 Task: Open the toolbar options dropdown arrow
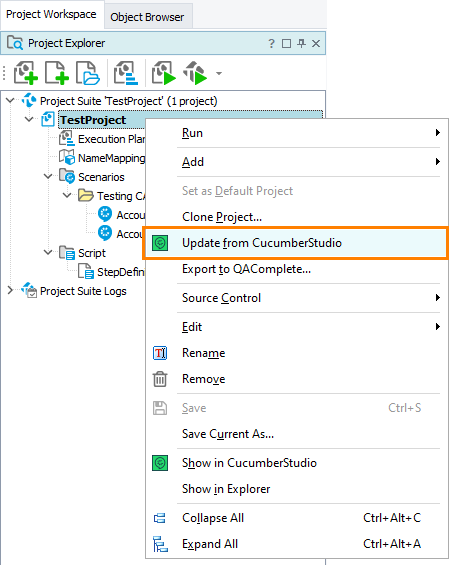coord(219,74)
